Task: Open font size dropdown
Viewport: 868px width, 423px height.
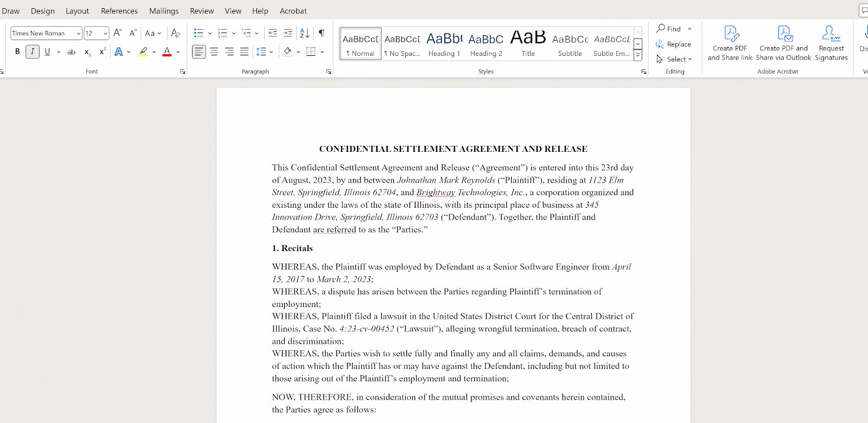Action: 105,33
